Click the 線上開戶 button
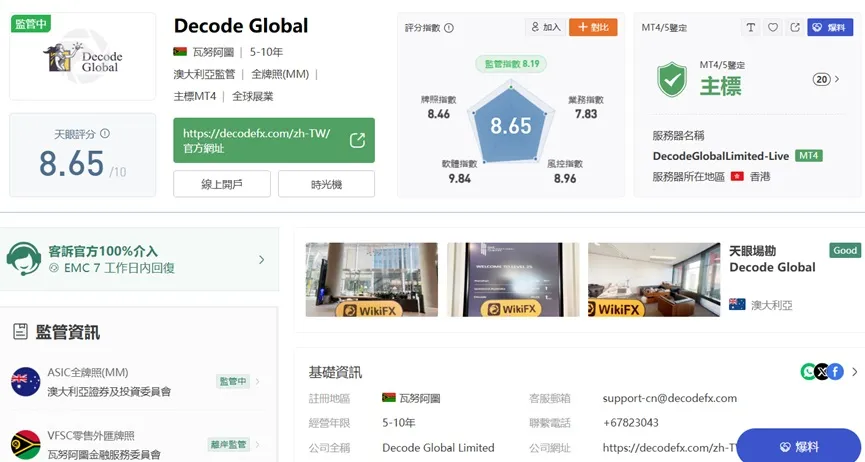The image size is (865, 462). 222,184
